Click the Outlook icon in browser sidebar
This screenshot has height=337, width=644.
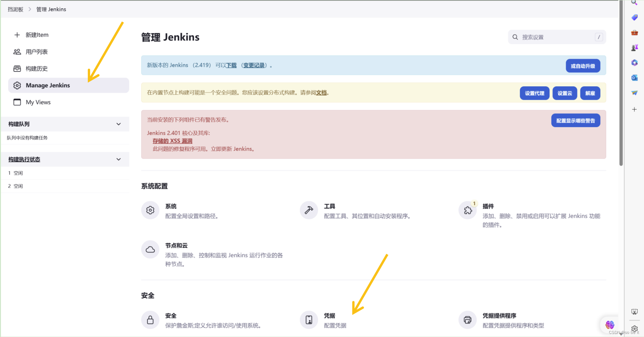click(x=634, y=78)
